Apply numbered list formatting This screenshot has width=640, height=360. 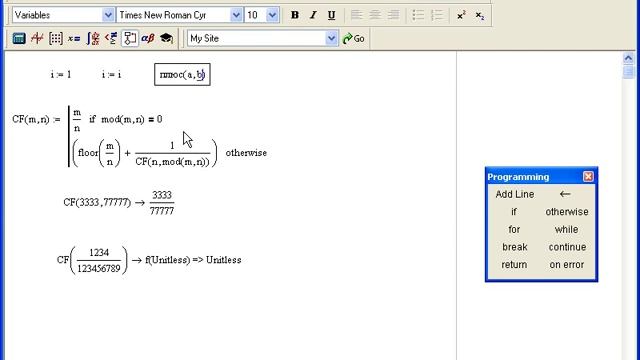437,15
